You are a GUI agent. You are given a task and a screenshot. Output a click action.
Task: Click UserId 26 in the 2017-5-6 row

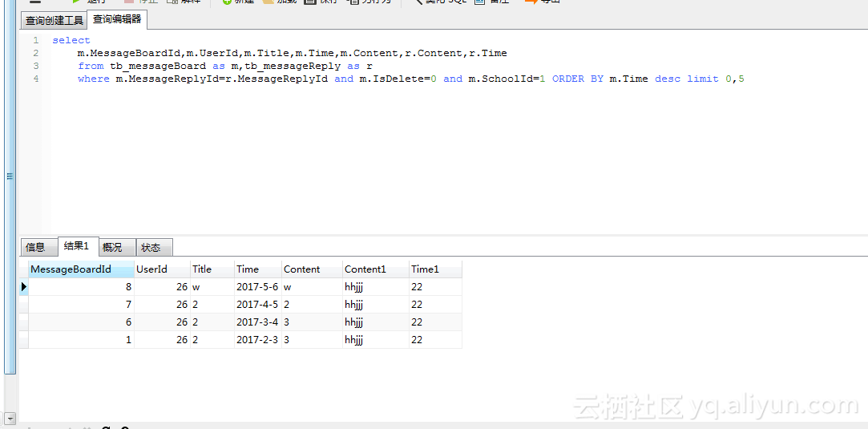pos(162,287)
